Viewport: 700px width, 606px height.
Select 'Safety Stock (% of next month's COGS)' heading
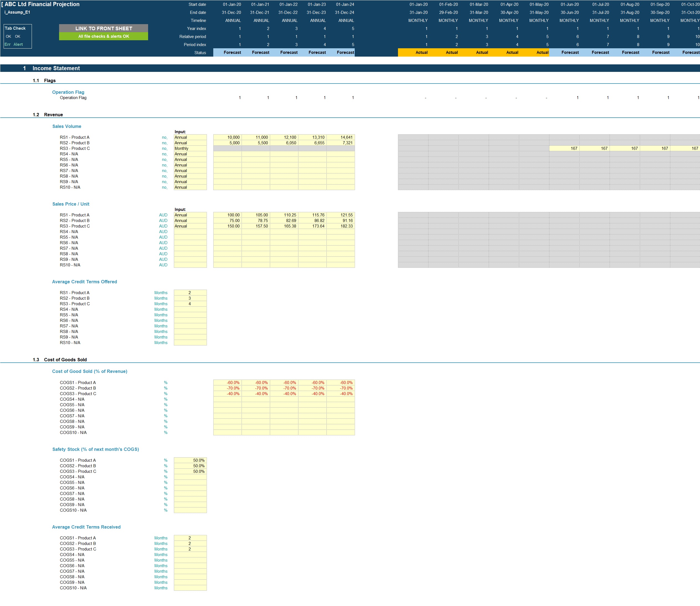(95, 449)
